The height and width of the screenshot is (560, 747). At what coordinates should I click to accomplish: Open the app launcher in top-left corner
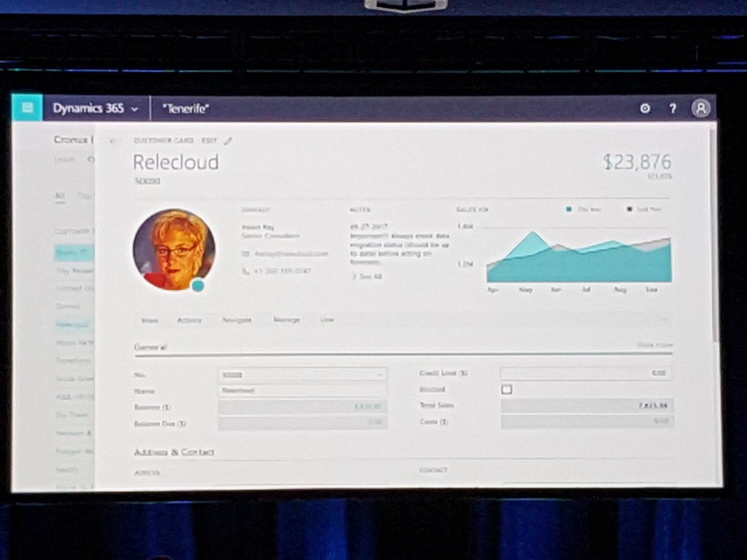click(27, 108)
